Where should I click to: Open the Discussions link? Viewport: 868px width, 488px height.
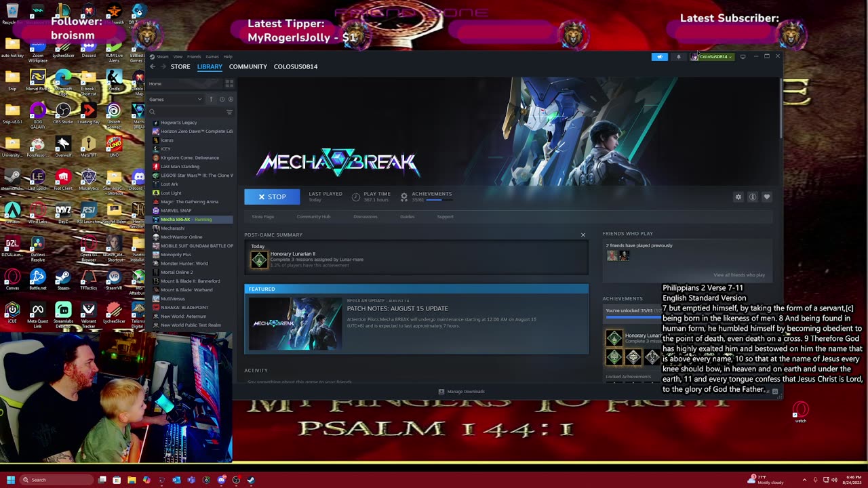pos(366,217)
